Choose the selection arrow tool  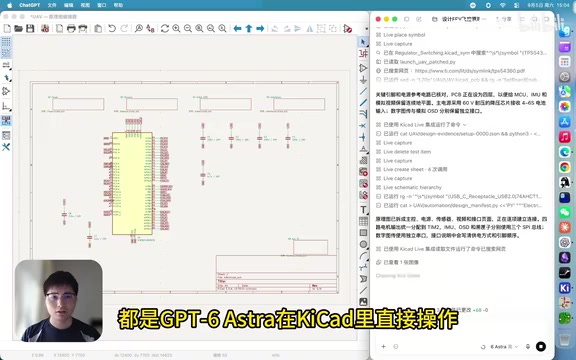click(x=363, y=42)
